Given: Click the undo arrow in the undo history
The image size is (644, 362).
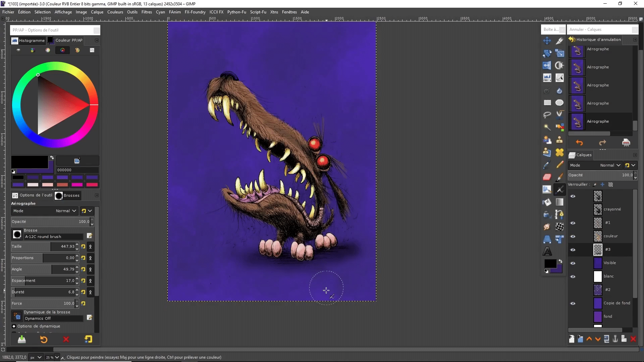Looking at the screenshot, I should coord(579,143).
